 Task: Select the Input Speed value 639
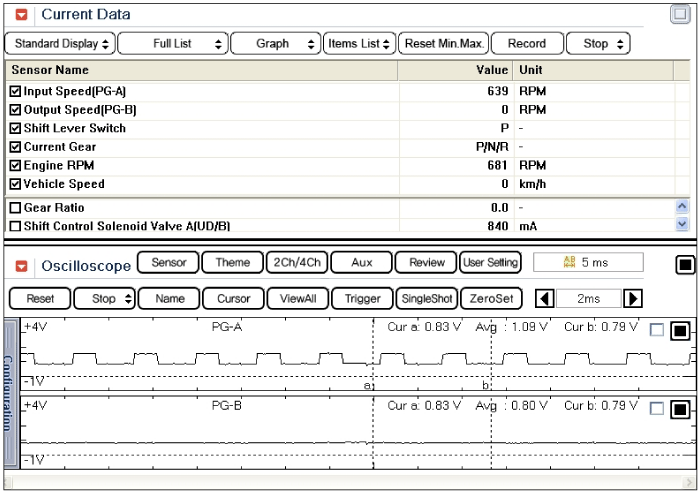(x=498, y=92)
